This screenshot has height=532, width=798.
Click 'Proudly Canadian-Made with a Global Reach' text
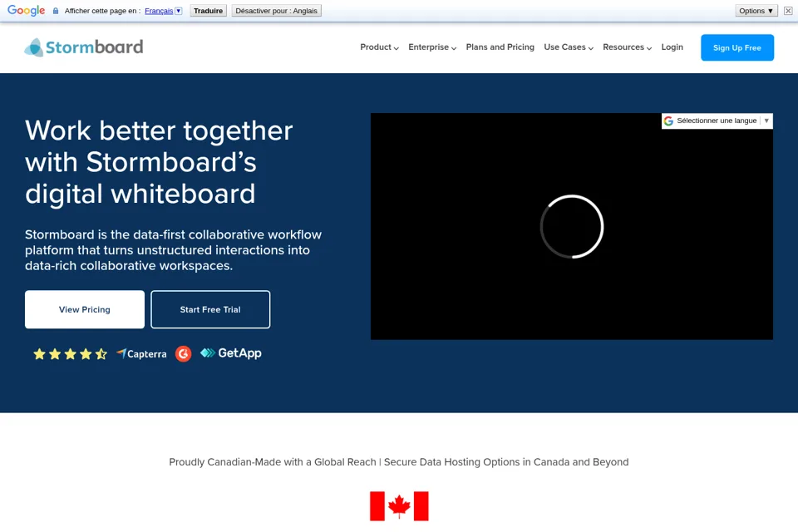(273, 461)
